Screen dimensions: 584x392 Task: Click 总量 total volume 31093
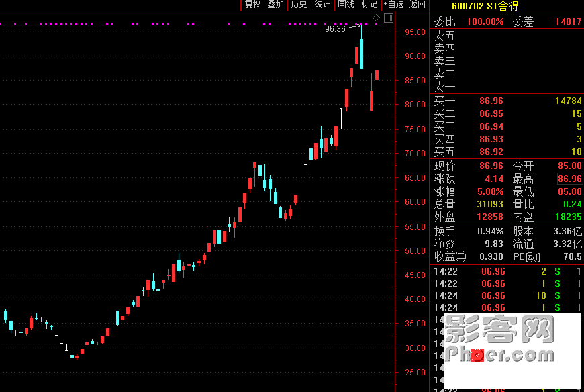tap(490, 204)
